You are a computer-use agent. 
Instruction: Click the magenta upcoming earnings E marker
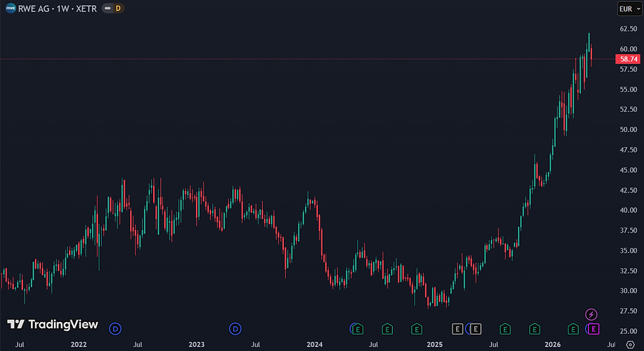pos(593,329)
